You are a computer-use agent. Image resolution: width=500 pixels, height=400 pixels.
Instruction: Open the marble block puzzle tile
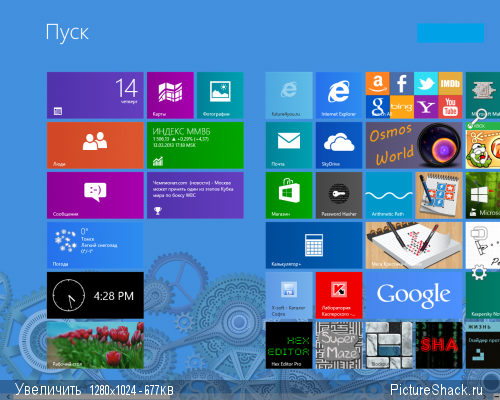point(389,345)
